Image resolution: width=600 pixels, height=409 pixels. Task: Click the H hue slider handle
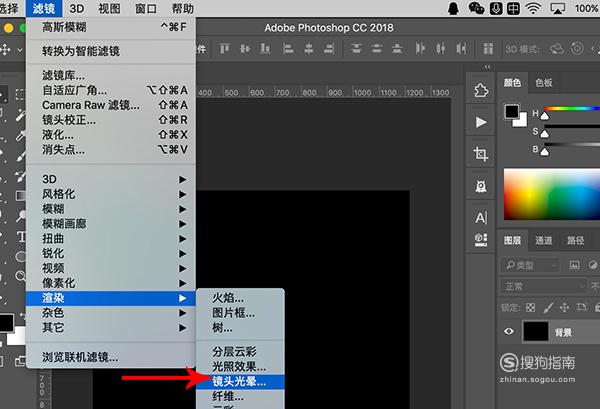[545, 116]
